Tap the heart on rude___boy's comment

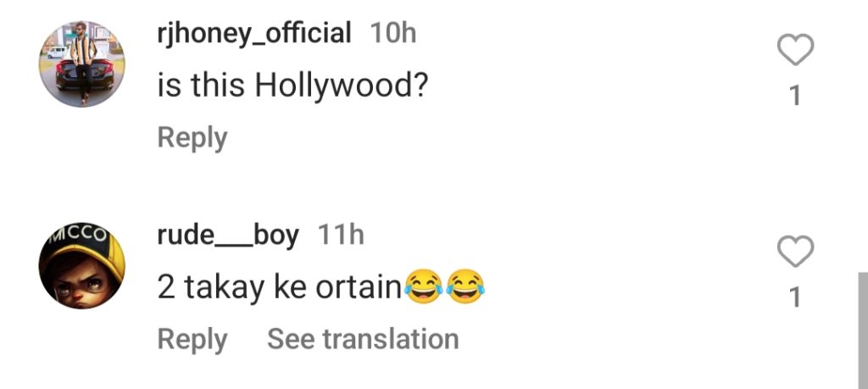click(795, 253)
